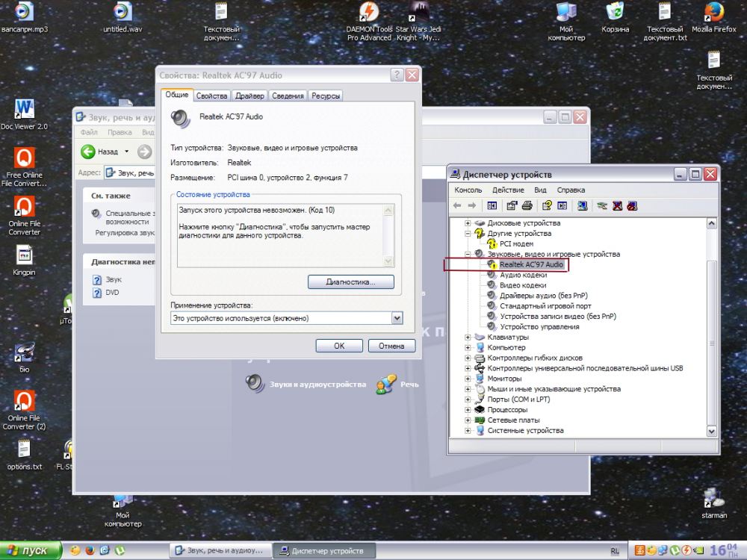The image size is (747, 560).
Task: Switch to Звук, речь и аудиоу... taskbar button
Action: tap(220, 550)
